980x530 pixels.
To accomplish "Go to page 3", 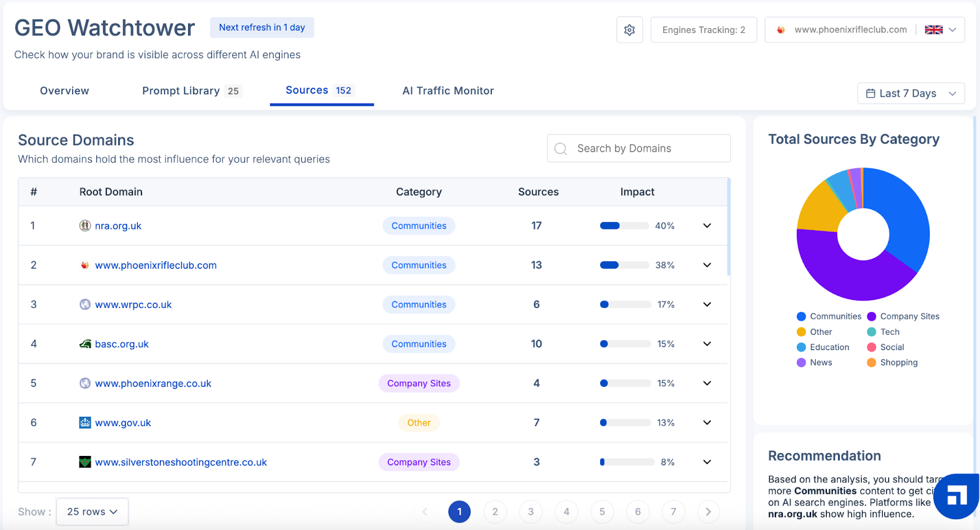I will [530, 512].
